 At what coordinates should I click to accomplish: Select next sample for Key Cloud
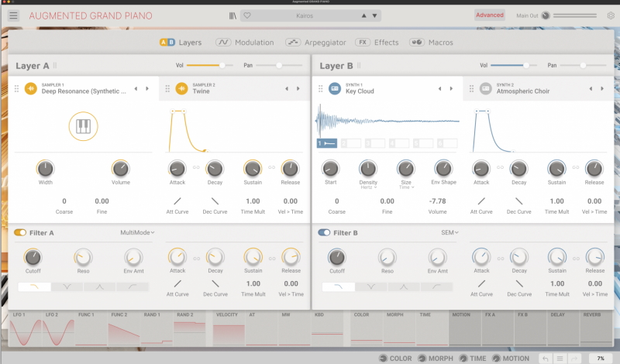(x=451, y=88)
